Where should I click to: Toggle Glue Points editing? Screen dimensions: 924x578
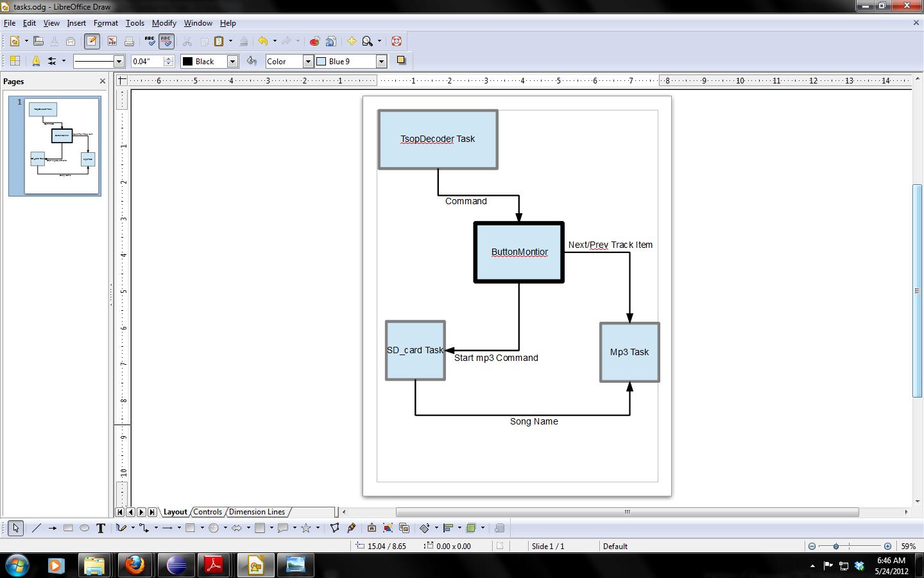point(351,528)
